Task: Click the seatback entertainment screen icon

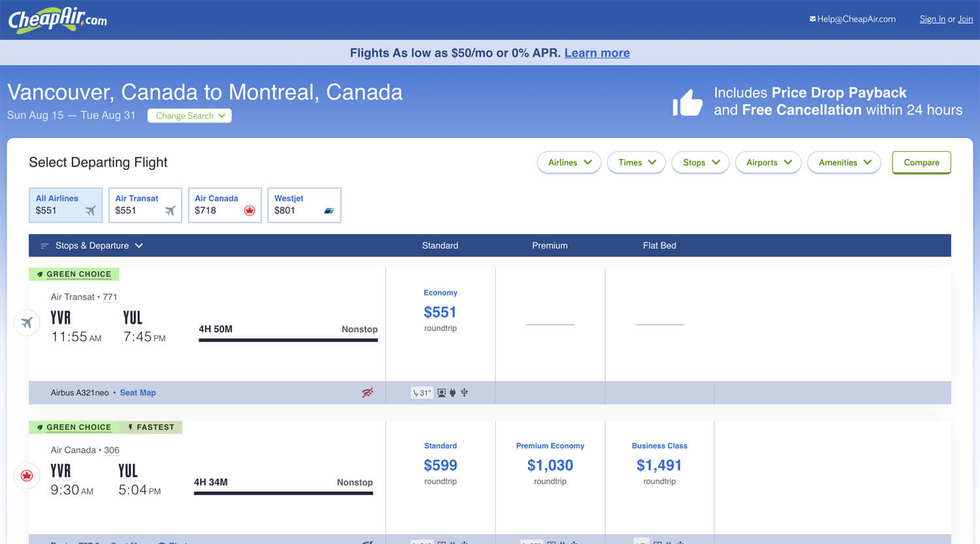Action: 442,392
